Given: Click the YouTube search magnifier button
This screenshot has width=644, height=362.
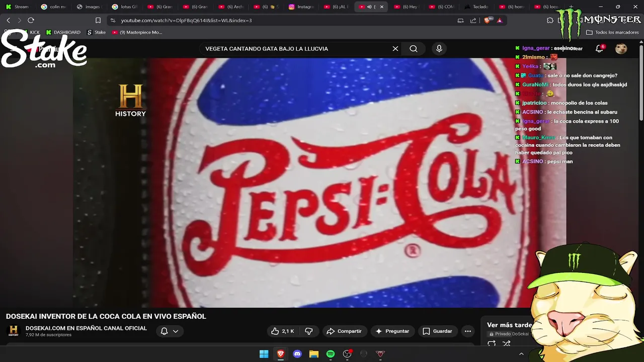Looking at the screenshot, I should [414, 49].
